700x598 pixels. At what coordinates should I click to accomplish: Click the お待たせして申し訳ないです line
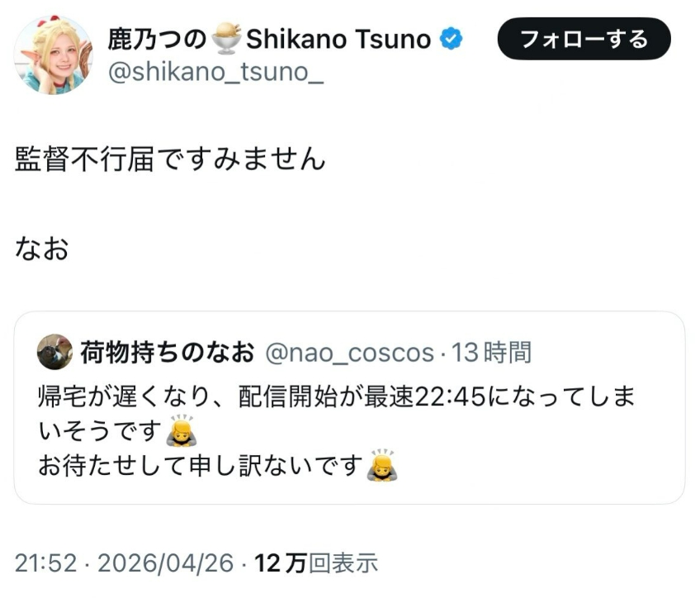[x=201, y=467]
